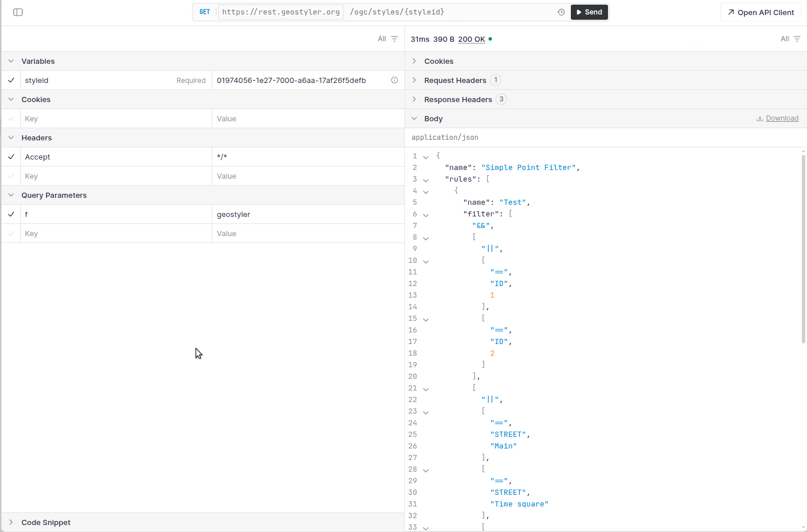Fold JSON at line 1
The height and width of the screenshot is (532, 807).
tap(426, 157)
